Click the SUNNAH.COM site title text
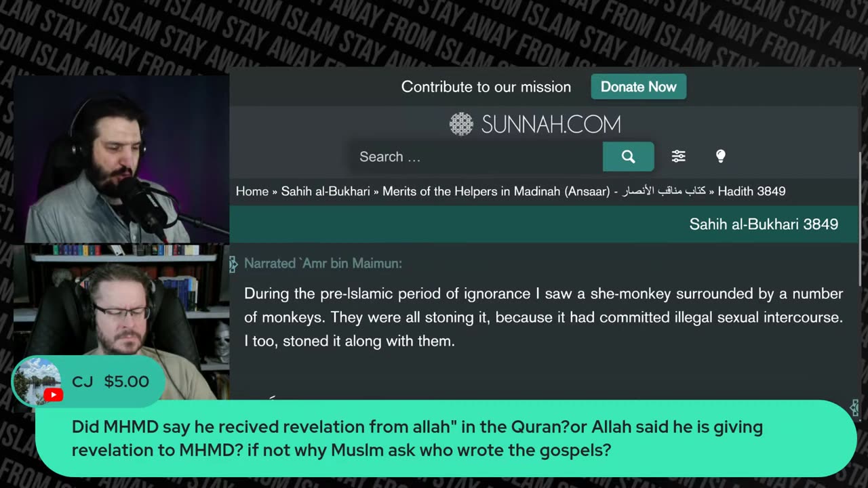This screenshot has height=488, width=868. (x=551, y=125)
